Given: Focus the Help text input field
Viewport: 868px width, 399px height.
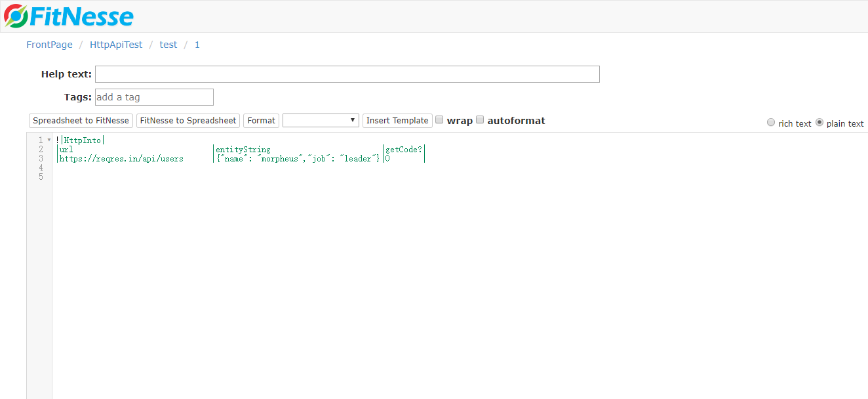Looking at the screenshot, I should pyautogui.click(x=347, y=74).
